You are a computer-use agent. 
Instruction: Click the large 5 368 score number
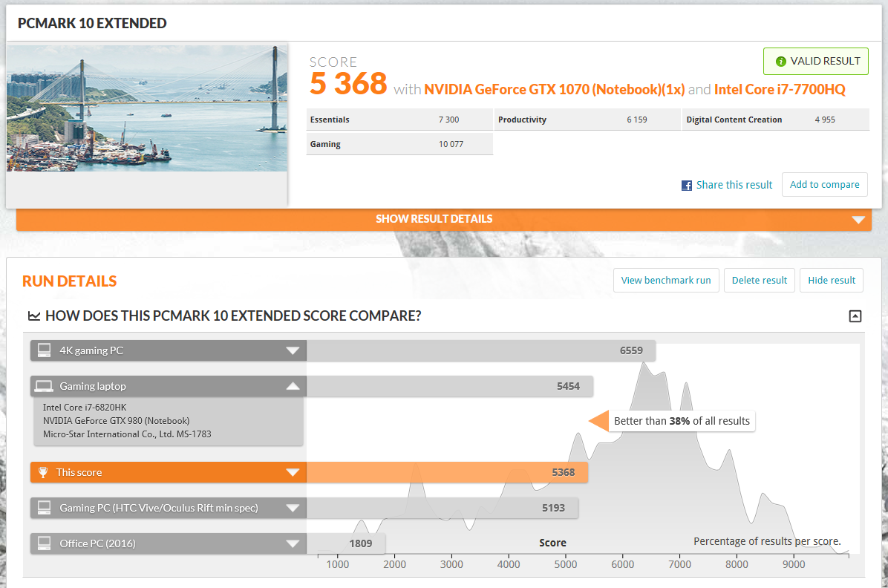pos(348,84)
